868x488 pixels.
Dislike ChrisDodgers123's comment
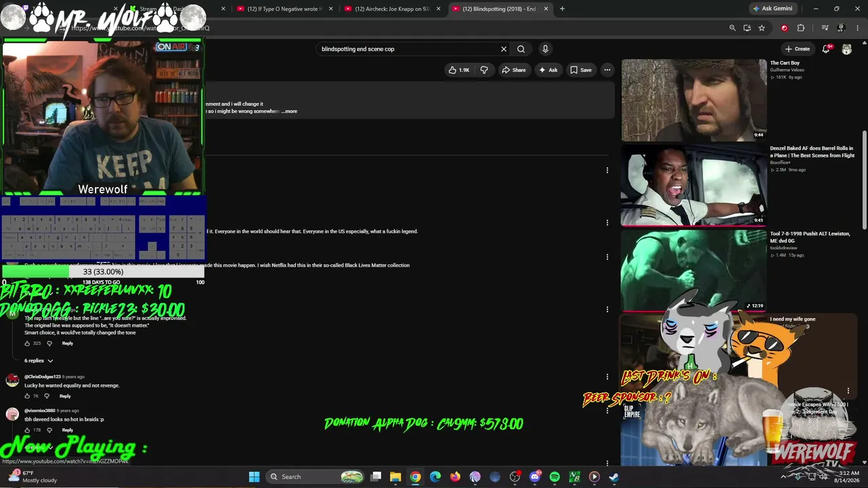tap(46, 396)
